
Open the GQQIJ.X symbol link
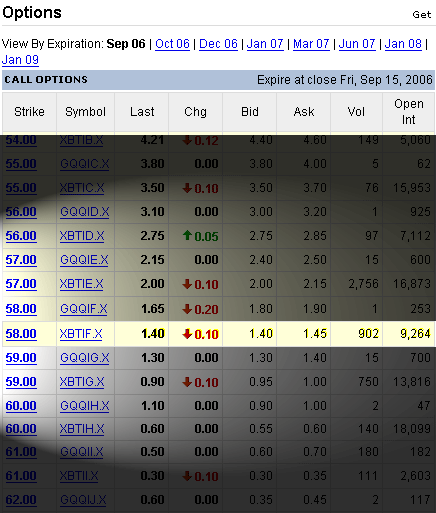pos(83,500)
